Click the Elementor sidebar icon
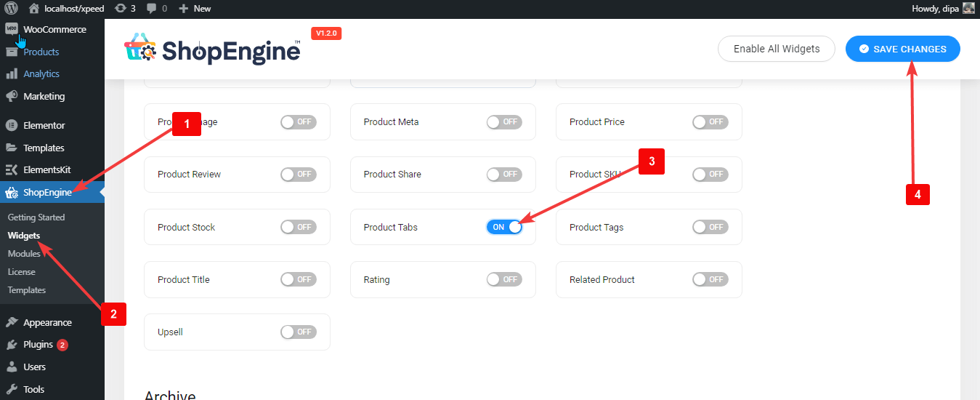 click(x=12, y=125)
